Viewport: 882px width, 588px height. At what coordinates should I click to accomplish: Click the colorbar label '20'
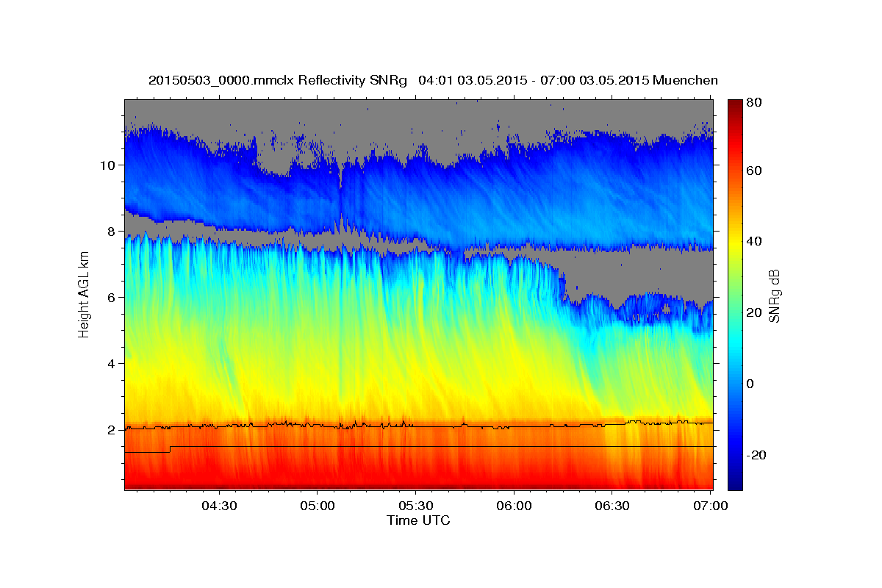(x=753, y=312)
